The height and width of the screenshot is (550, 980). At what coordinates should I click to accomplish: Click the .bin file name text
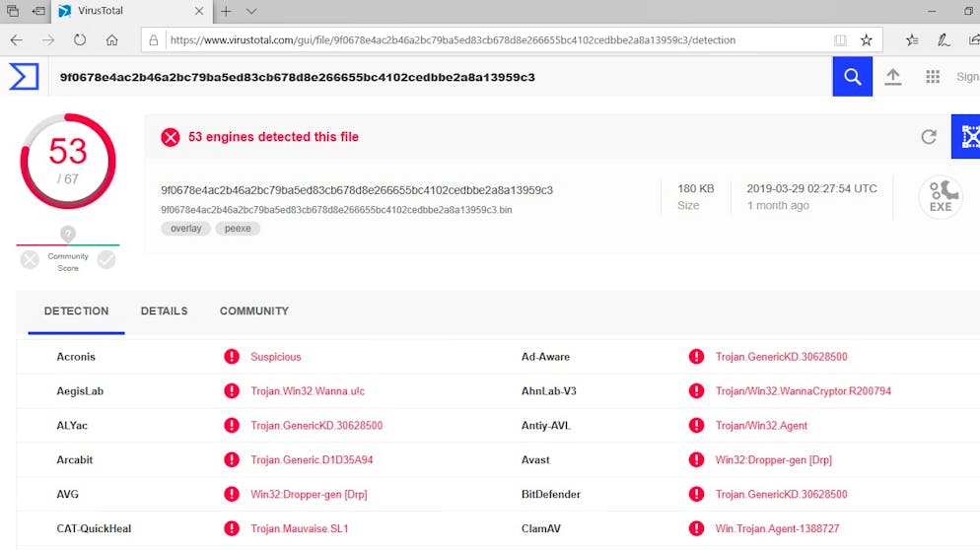(336, 210)
